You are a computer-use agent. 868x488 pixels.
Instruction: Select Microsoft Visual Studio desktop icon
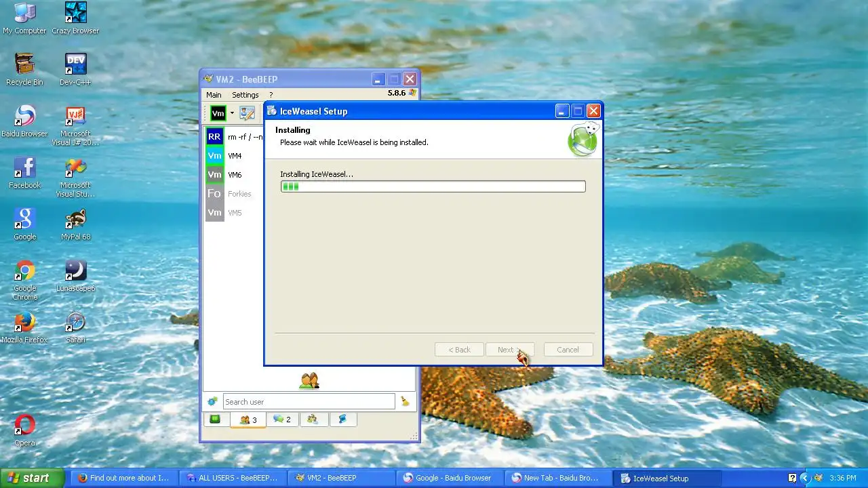[x=75, y=178]
